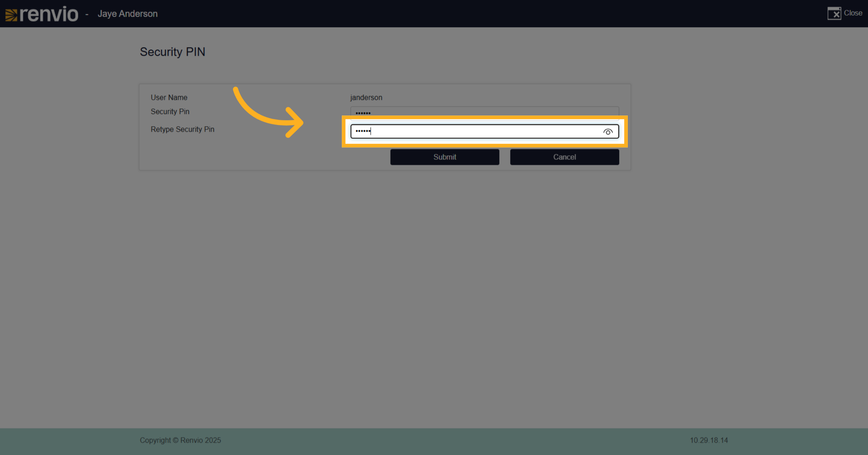The height and width of the screenshot is (455, 868).
Task: Click the 'Copyright © Renvio 2025' footer text
Action: 180,440
